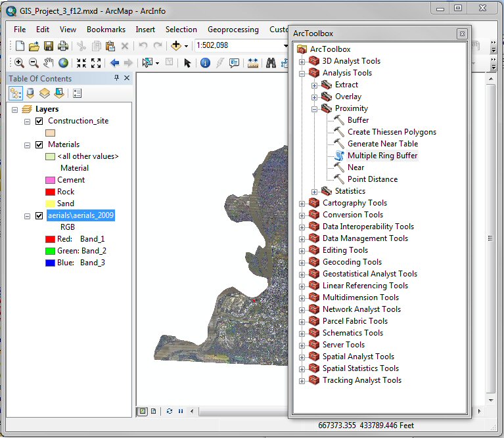This screenshot has width=504, height=438.
Task: Open Create Thiessen Polygons tool
Action: point(392,132)
